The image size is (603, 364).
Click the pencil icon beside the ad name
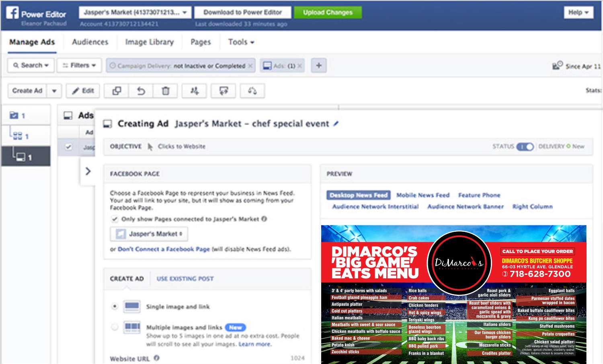pyautogui.click(x=336, y=124)
